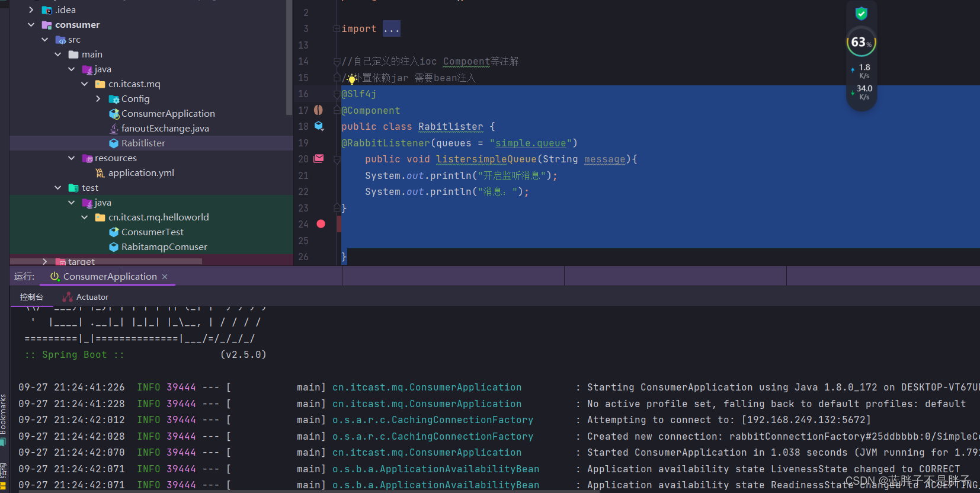Click the Rabitlister class name in code
The height and width of the screenshot is (493, 980).
(450, 126)
